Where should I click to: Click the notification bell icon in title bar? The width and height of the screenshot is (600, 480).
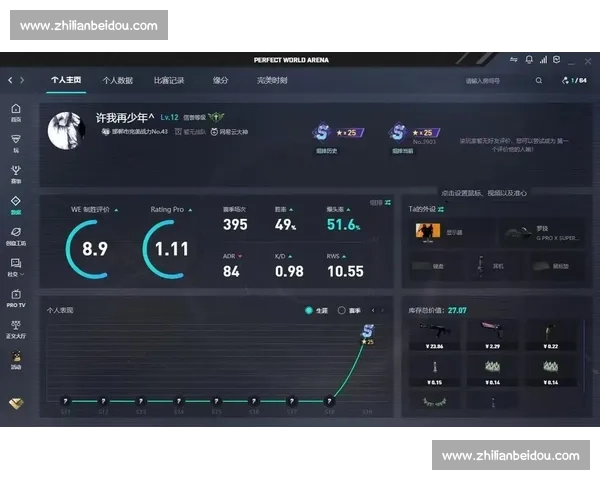coord(529,60)
